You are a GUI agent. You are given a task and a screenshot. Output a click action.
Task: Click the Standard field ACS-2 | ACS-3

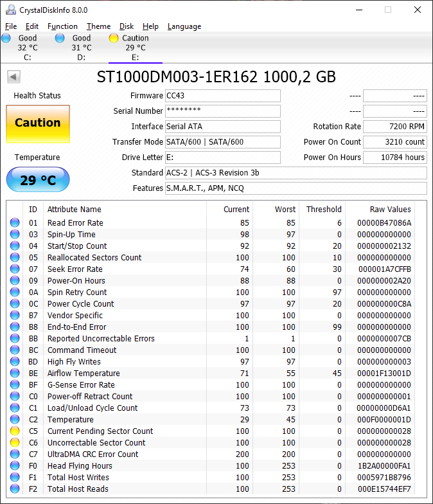[x=296, y=172]
